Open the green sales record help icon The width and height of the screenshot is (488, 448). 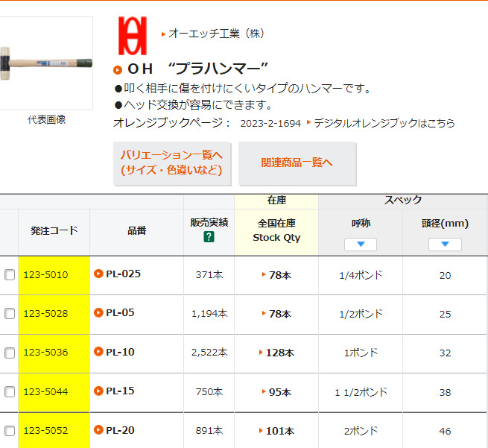(x=209, y=237)
